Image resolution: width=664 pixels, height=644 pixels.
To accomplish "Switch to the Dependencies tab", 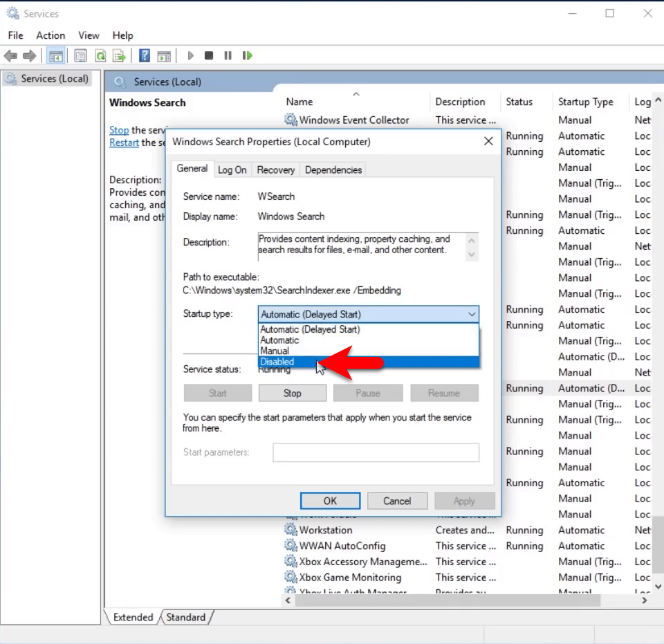I will click(333, 169).
